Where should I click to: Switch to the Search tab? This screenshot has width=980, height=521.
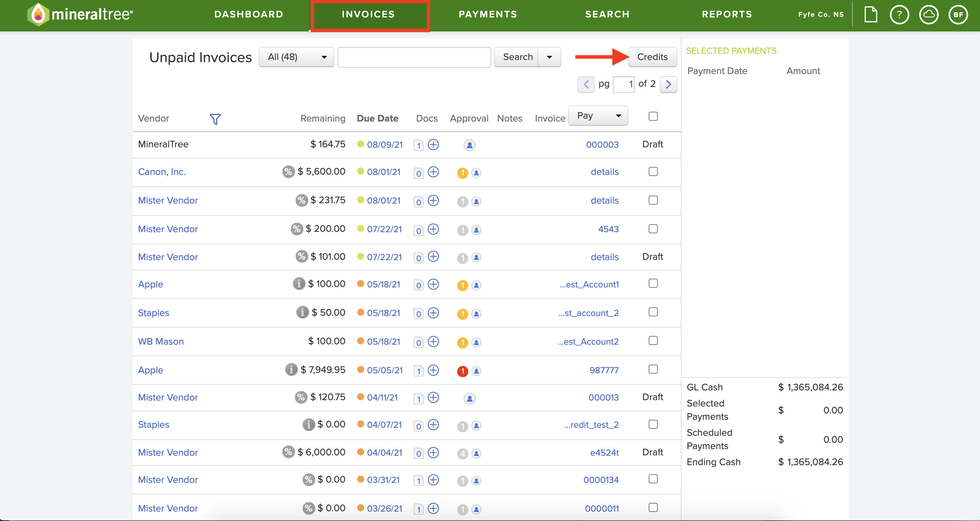coord(607,14)
